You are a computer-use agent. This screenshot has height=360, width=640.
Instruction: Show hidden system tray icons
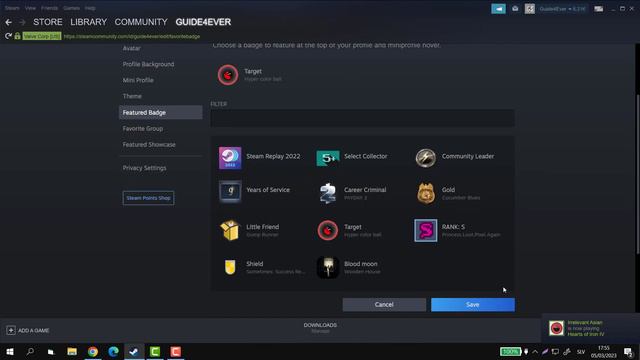[535, 351]
